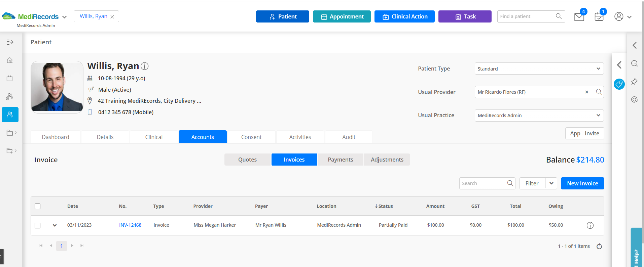The image size is (644, 267).
Task: Refresh the invoice list
Action: click(599, 247)
